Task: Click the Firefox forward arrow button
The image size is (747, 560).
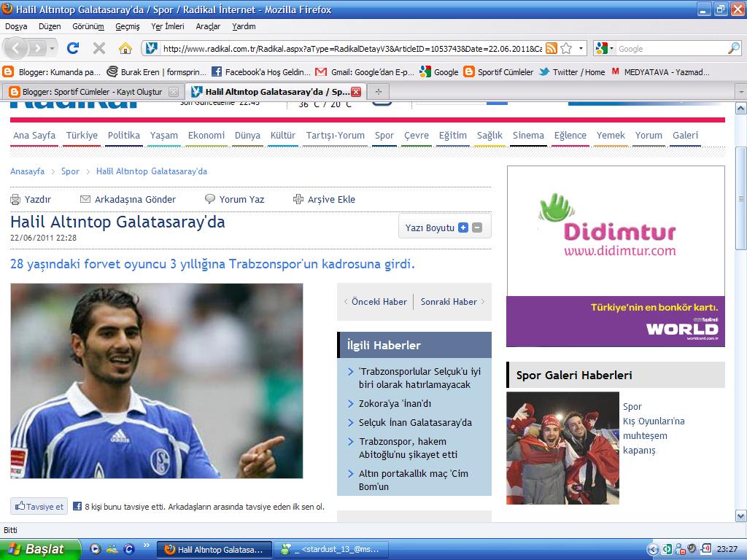Action: click(37, 48)
